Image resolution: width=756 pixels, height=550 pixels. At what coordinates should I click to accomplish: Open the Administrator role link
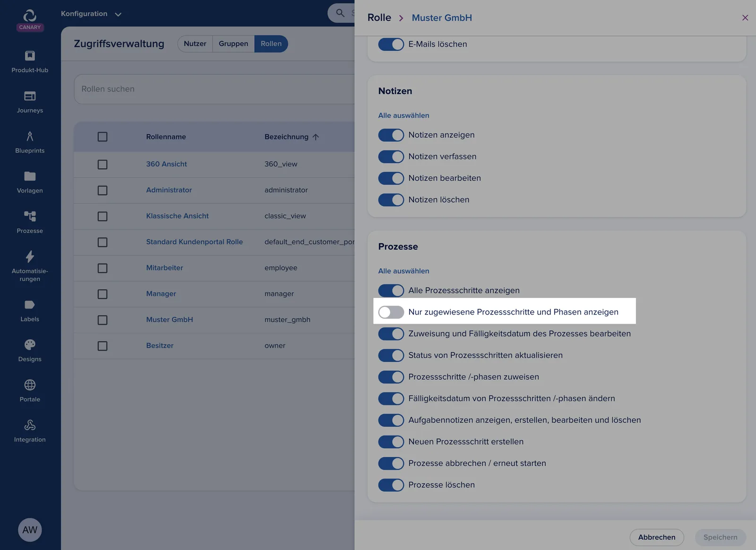pos(169,190)
